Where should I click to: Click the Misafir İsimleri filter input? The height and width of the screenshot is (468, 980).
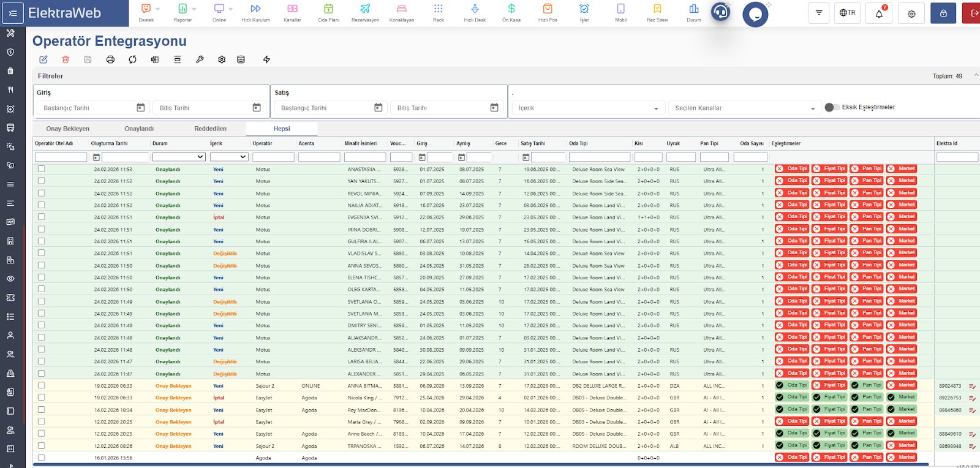tap(365, 157)
